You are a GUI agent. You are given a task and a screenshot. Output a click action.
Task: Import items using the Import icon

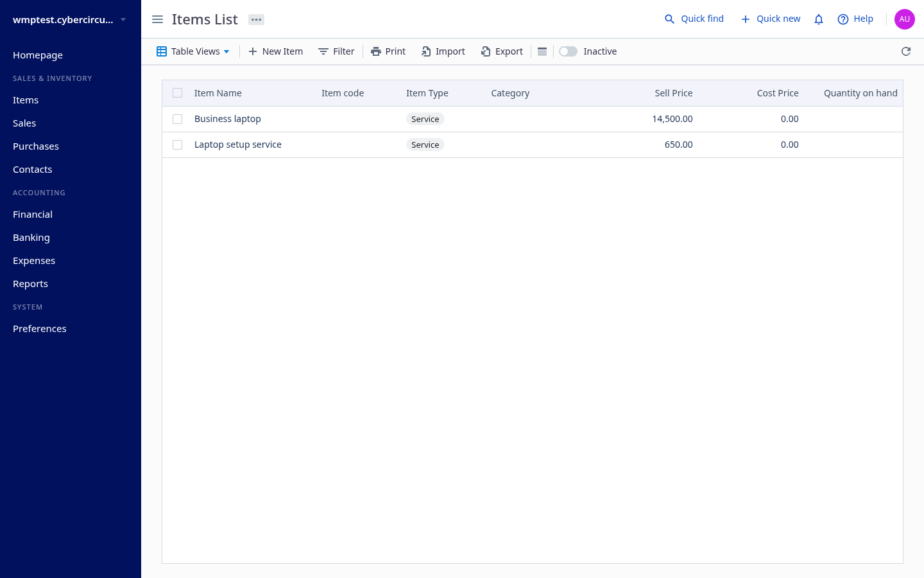point(426,51)
